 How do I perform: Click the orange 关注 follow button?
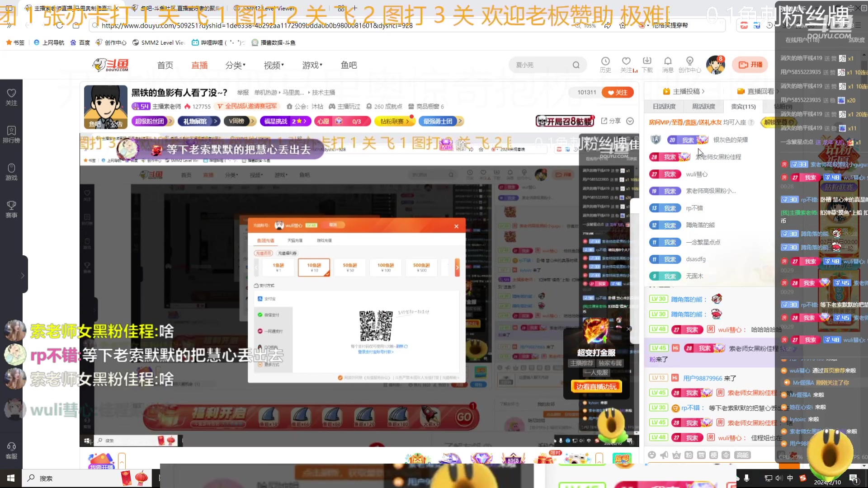(x=618, y=92)
